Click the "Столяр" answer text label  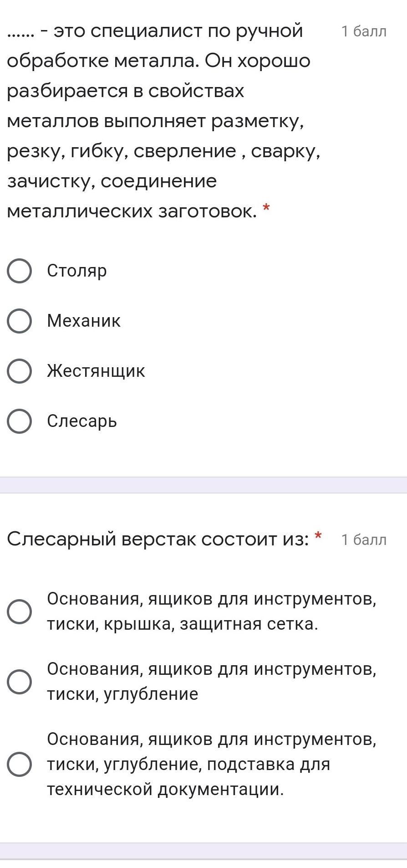(77, 271)
